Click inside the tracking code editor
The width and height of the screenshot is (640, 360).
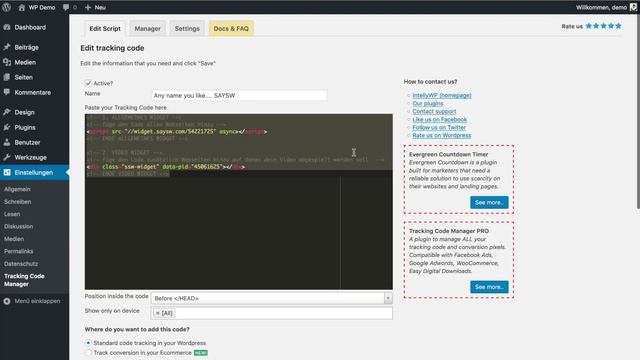click(239, 202)
